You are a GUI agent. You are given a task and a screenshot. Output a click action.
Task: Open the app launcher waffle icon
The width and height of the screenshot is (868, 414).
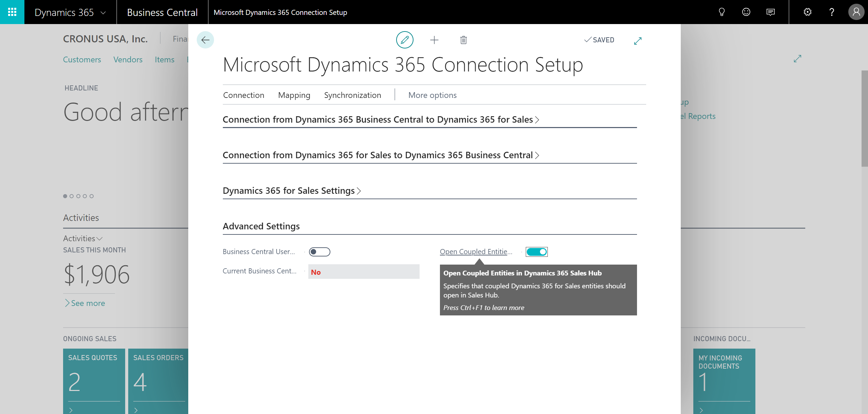[12, 12]
